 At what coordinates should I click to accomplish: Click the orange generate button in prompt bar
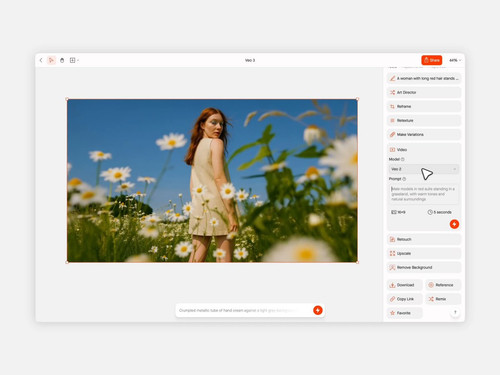(318, 310)
